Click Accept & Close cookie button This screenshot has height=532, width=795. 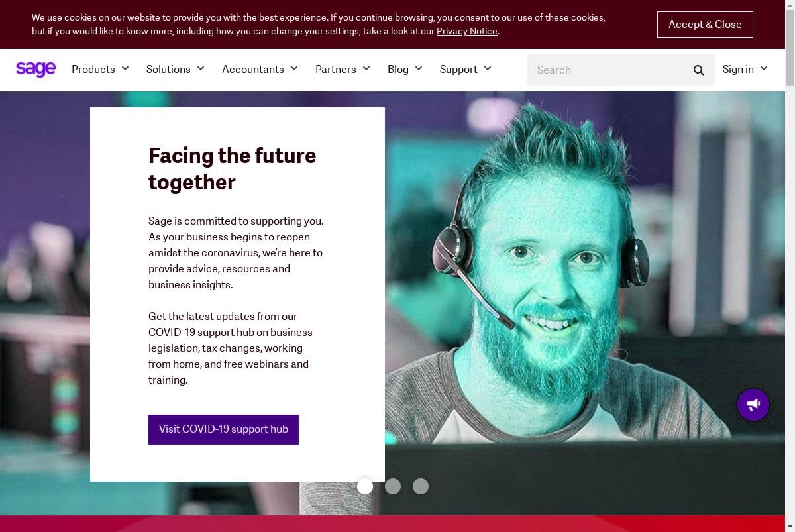(705, 25)
